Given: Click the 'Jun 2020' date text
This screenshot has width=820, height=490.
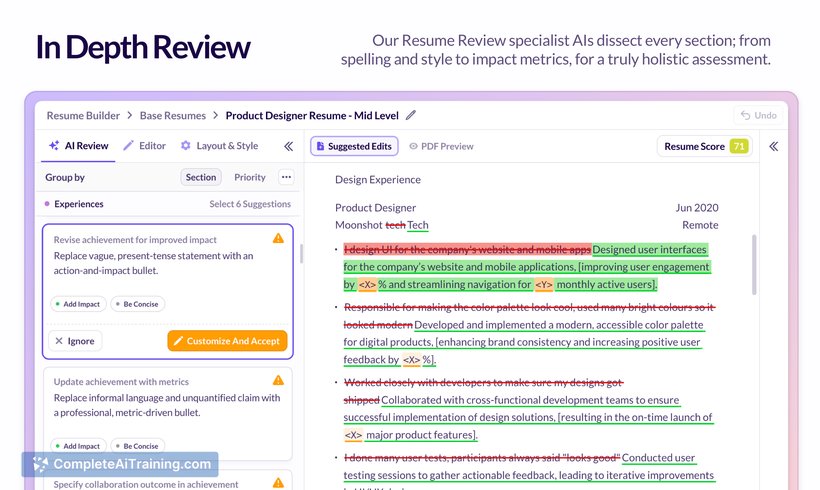Looking at the screenshot, I should click(697, 208).
